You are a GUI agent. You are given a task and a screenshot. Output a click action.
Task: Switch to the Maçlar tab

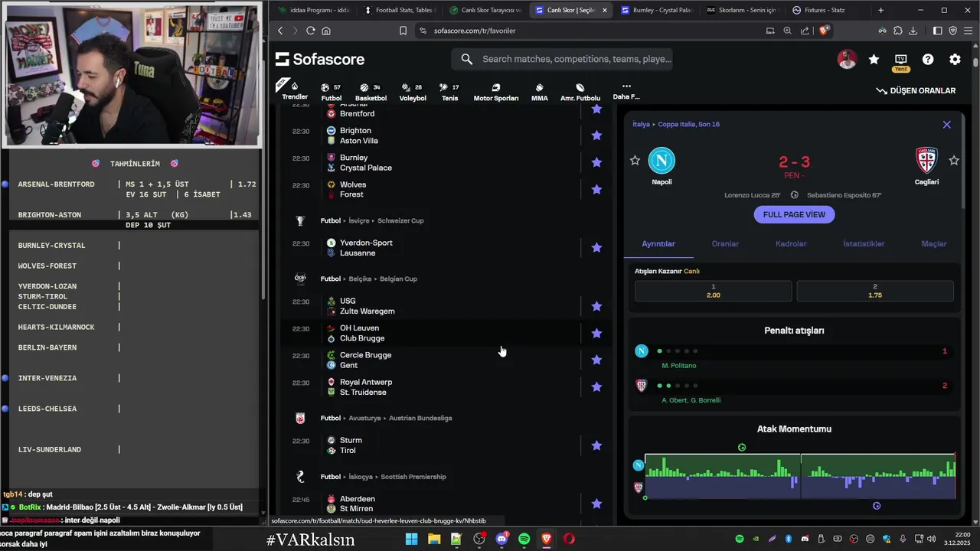934,243
